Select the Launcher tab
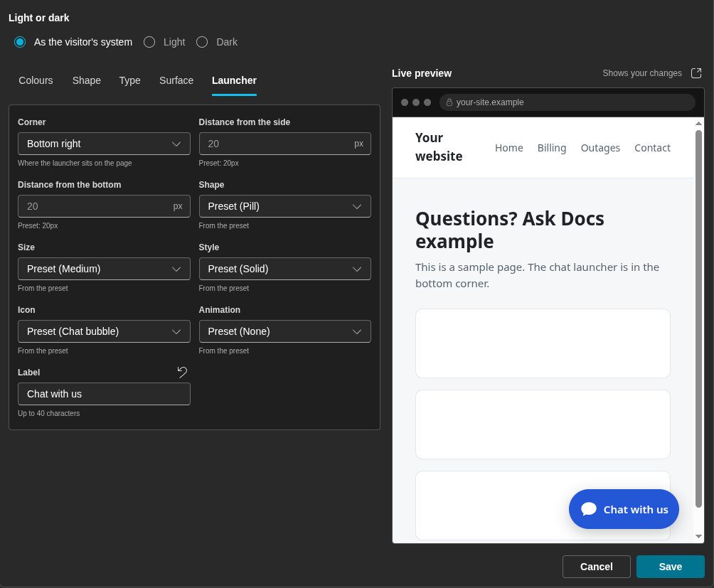The width and height of the screenshot is (714, 588). pyautogui.click(x=234, y=80)
